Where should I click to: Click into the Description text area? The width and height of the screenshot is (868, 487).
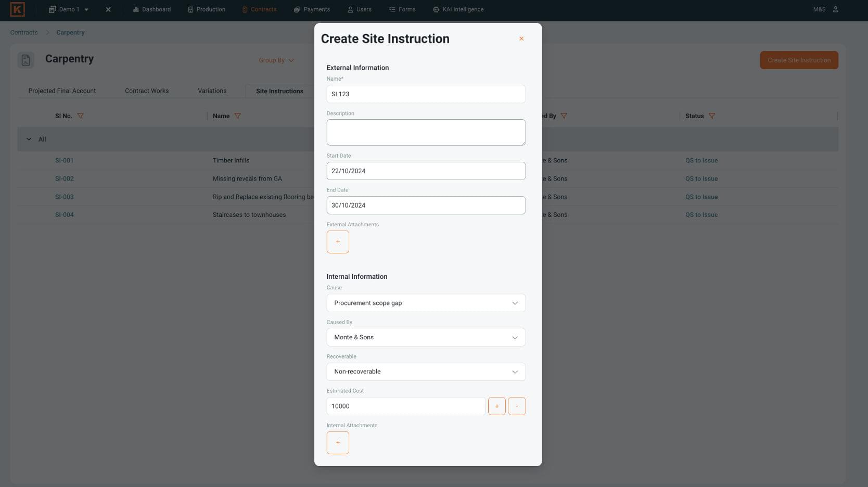click(x=426, y=133)
